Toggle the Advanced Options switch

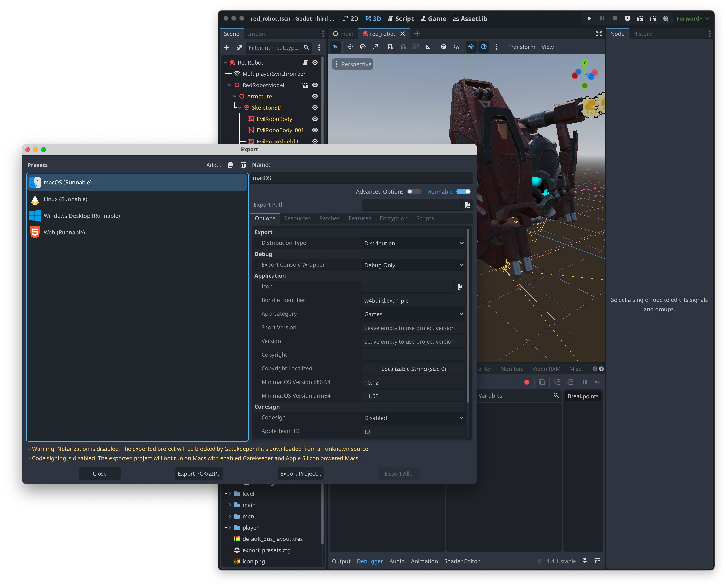[414, 192]
